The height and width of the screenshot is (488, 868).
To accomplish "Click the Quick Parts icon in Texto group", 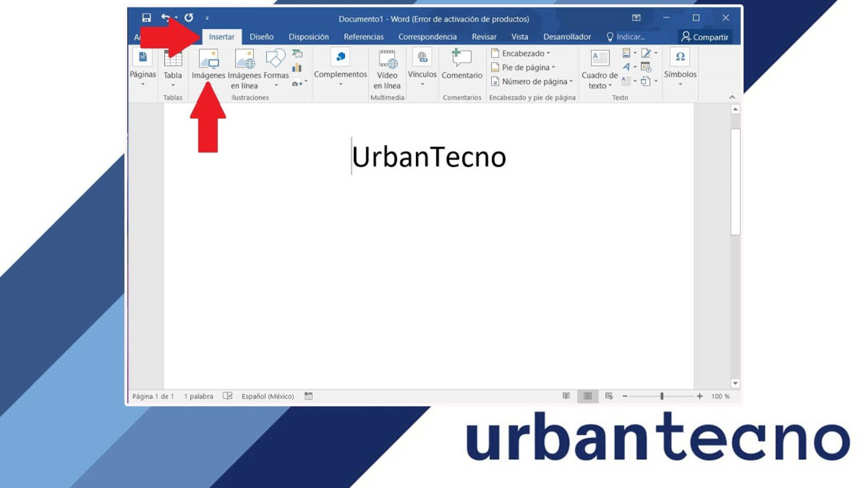I will pyautogui.click(x=629, y=53).
